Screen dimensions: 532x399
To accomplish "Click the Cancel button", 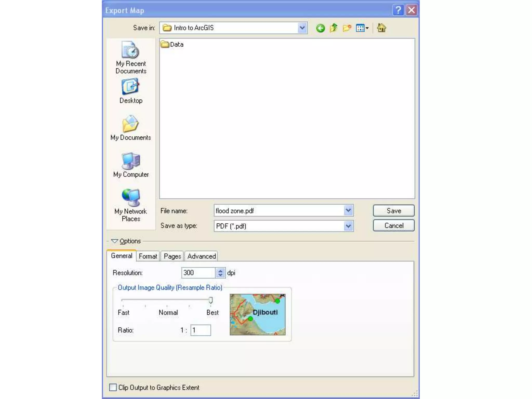I will click(394, 225).
